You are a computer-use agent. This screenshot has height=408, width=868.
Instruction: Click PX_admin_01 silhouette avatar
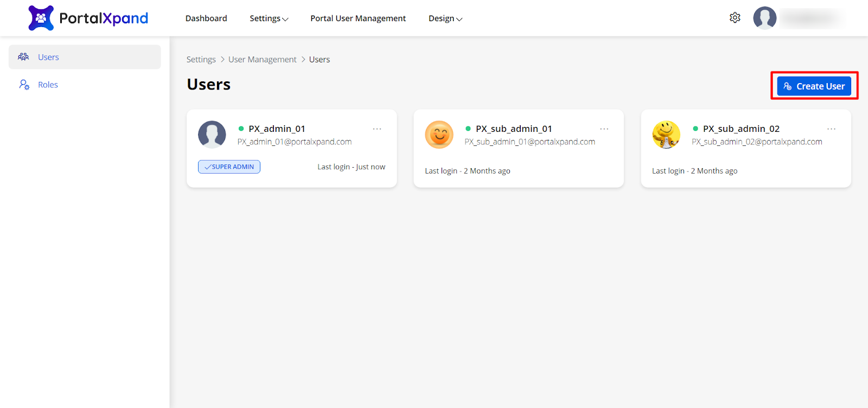212,135
